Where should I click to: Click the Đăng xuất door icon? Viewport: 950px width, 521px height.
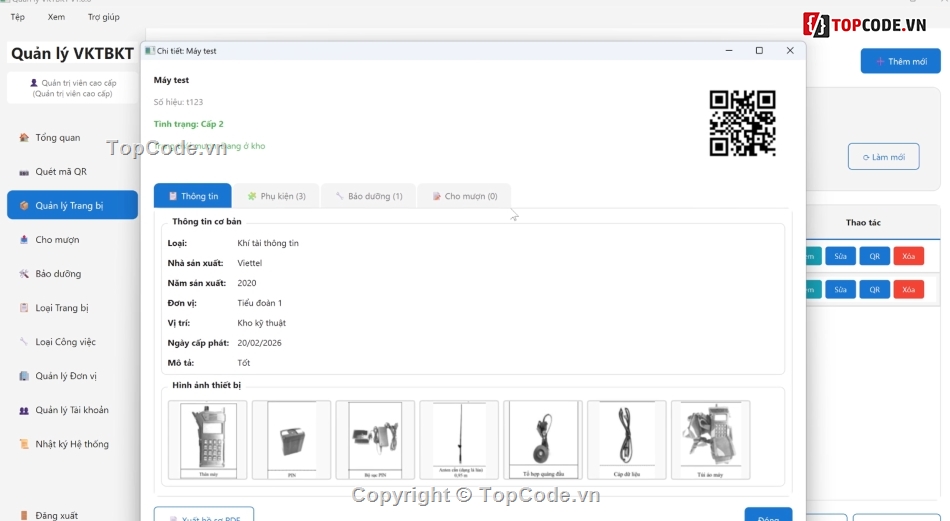coord(24,515)
